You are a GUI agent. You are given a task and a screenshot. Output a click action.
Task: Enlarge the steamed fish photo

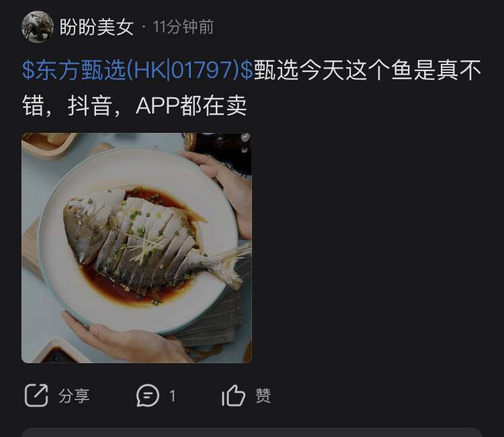tap(136, 248)
